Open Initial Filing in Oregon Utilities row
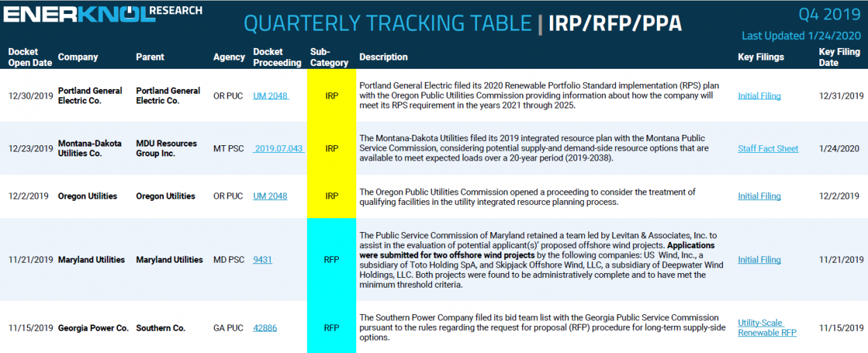The width and height of the screenshot is (868, 353). point(759,197)
